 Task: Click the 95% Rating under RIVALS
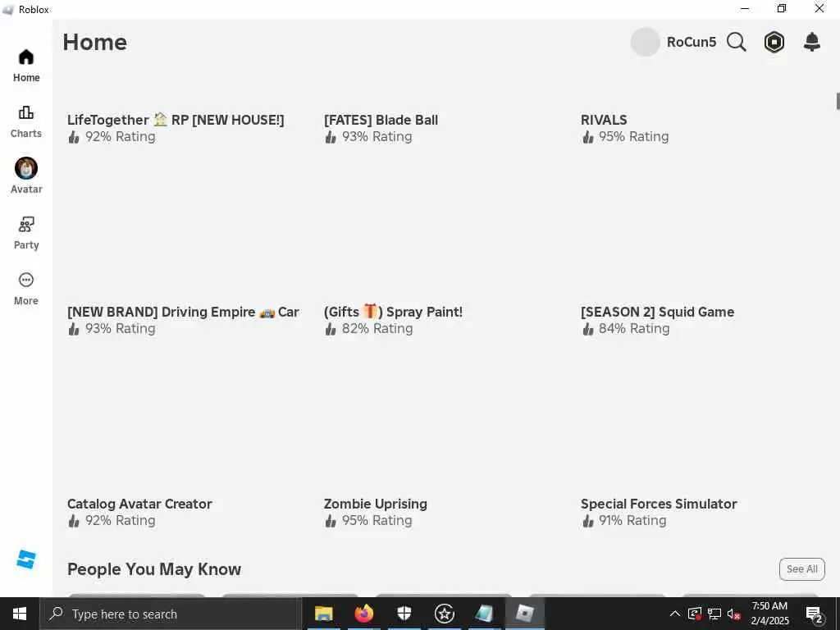pos(634,137)
